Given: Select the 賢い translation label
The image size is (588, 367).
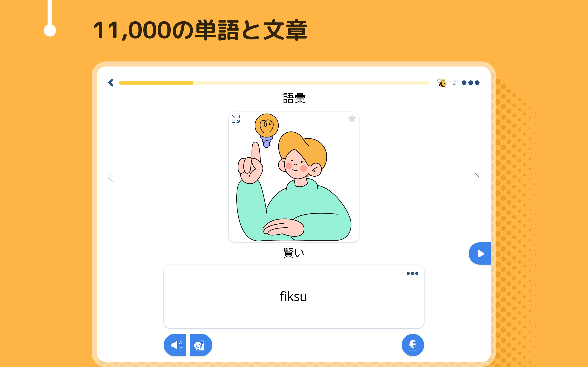Looking at the screenshot, I should point(294,253).
